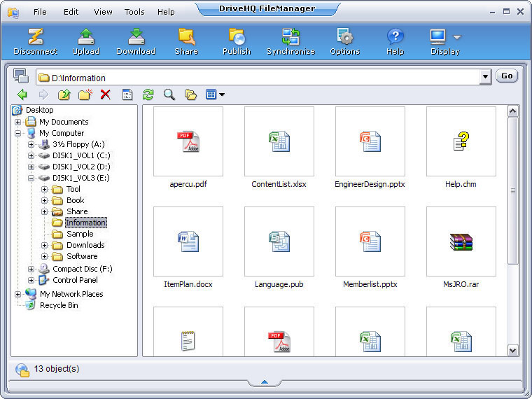Expand DISK1_VOL2 (D:) node
This screenshot has width=532, height=399.
pyautogui.click(x=31, y=167)
